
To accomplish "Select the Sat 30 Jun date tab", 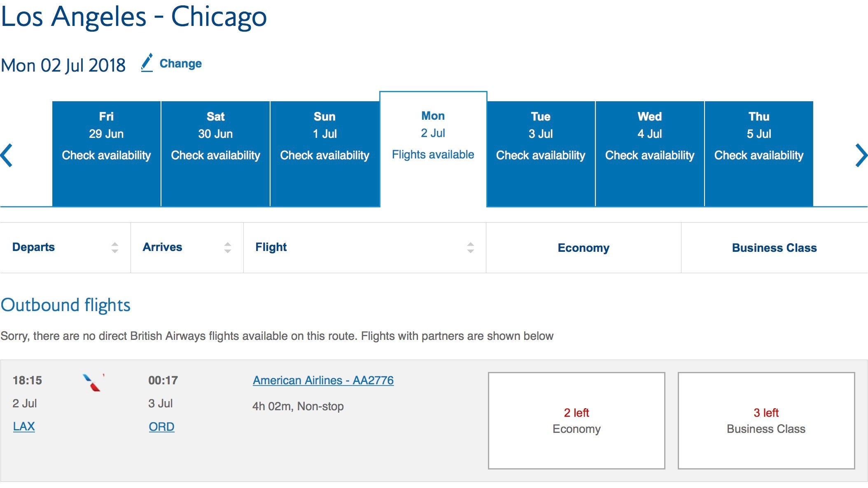I will pyautogui.click(x=215, y=153).
